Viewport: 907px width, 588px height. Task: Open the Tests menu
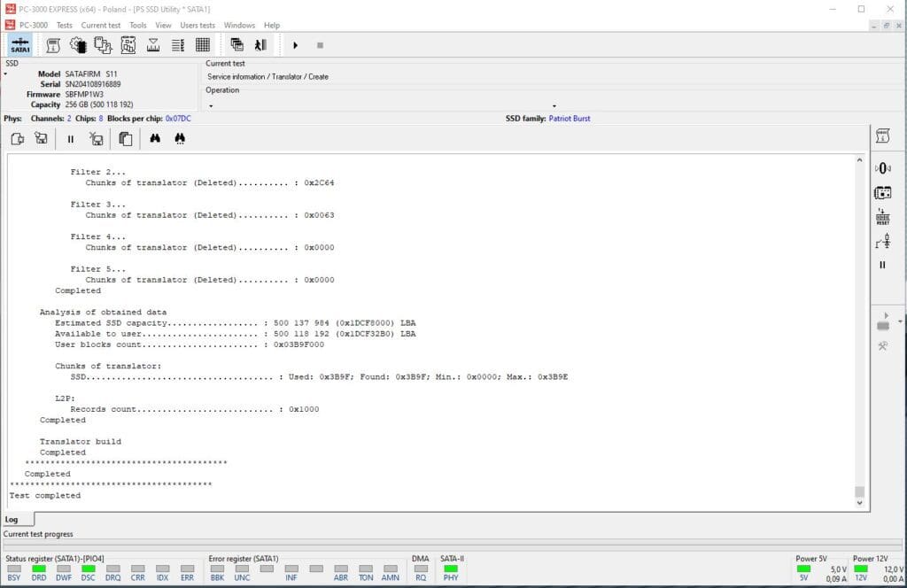click(65, 25)
